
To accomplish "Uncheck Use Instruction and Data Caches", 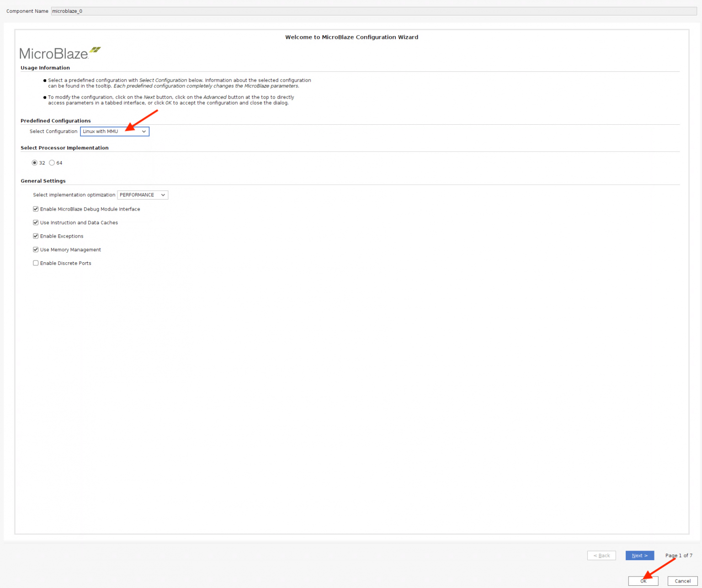I will 36,223.
